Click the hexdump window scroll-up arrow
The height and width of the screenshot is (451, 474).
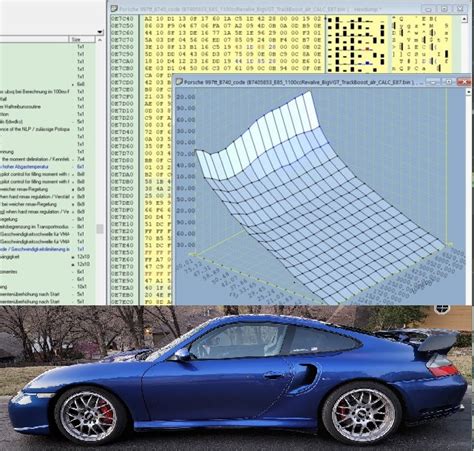tap(464, 19)
